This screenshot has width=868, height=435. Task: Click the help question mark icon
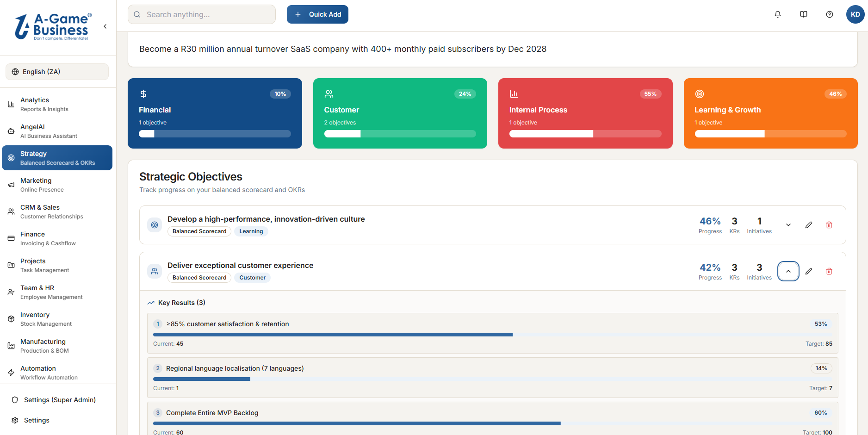coord(830,14)
